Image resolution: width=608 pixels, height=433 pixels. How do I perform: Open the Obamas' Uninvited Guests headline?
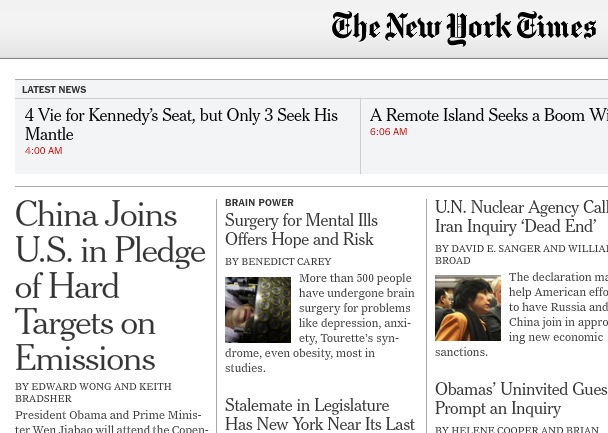(x=521, y=399)
